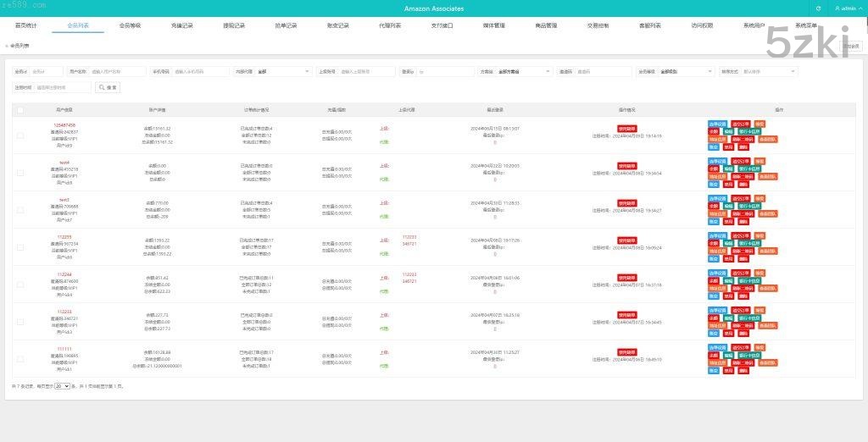Open the admin user menu
Viewport: 868px width, 442px height.
click(x=845, y=8)
